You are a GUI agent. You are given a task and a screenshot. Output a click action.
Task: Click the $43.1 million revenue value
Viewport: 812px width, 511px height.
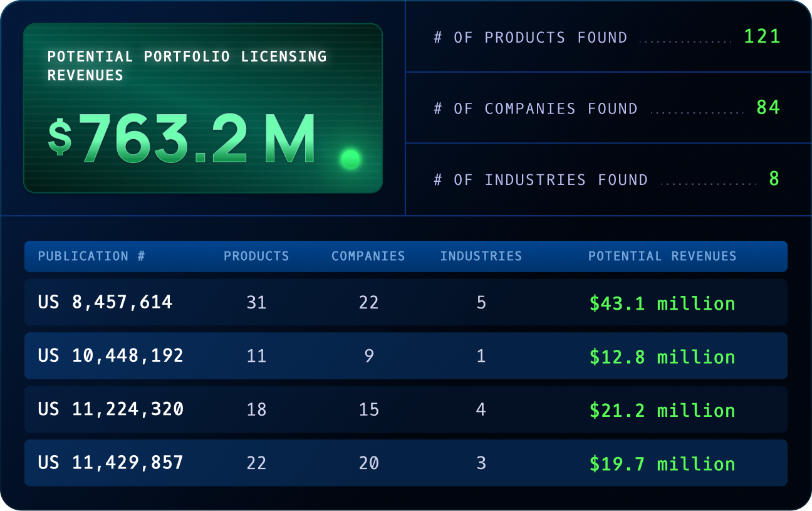(662, 303)
